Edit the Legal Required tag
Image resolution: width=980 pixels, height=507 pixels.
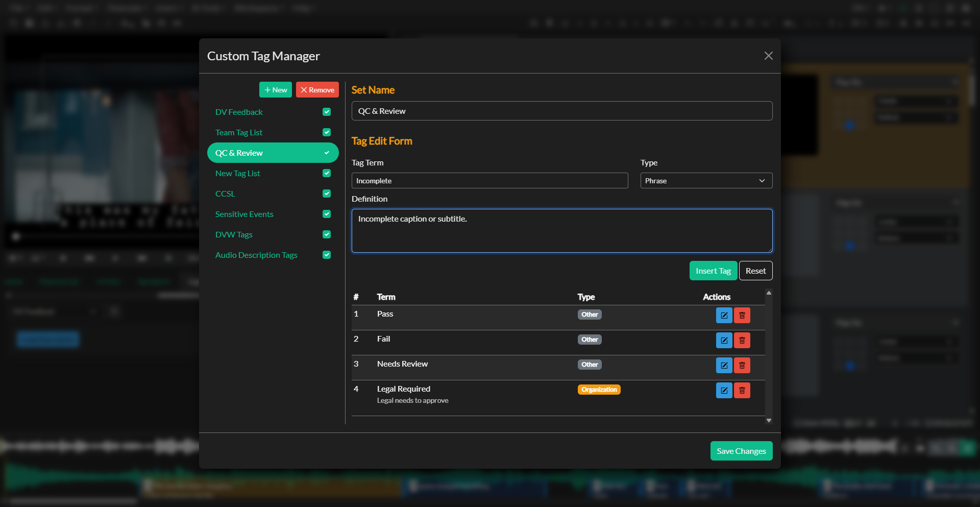[x=724, y=390]
